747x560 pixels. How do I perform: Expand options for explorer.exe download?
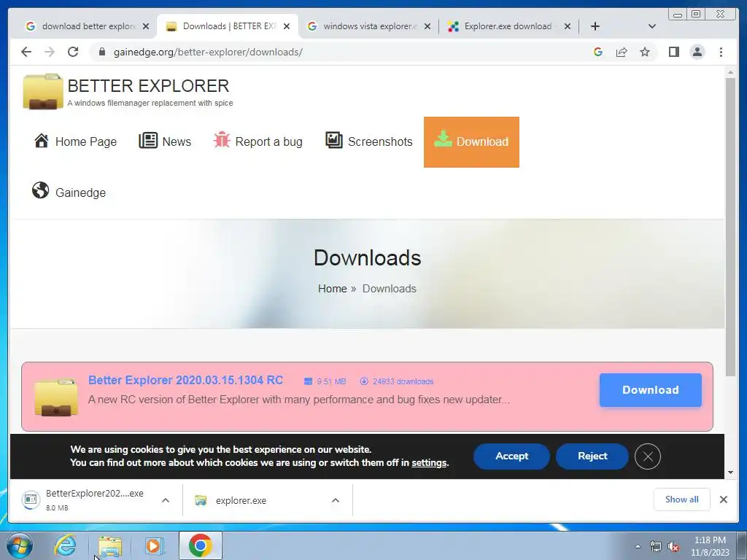(336, 500)
